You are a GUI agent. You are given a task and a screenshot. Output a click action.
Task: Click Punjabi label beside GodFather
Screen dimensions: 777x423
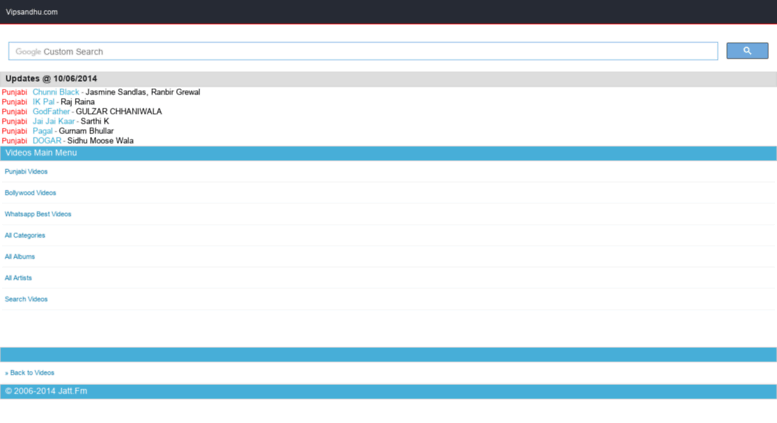tap(14, 111)
